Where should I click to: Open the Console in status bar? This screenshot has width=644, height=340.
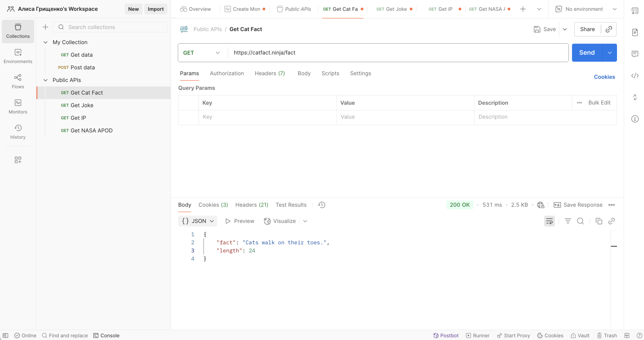(106, 336)
